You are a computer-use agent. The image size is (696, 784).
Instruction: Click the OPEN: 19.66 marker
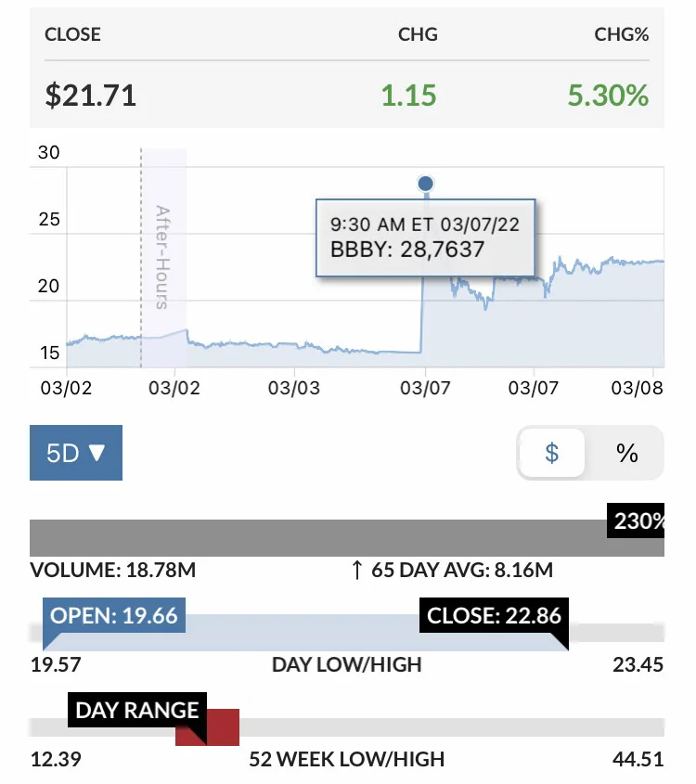[114, 615]
